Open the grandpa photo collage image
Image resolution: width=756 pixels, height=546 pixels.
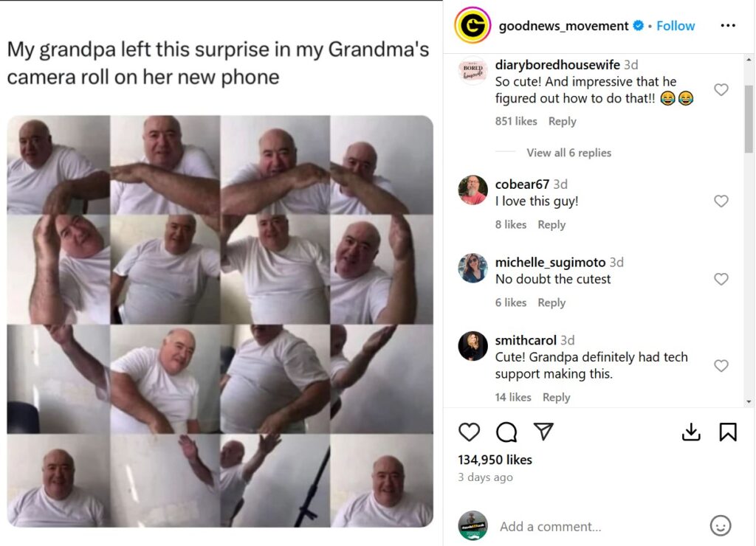(220, 321)
